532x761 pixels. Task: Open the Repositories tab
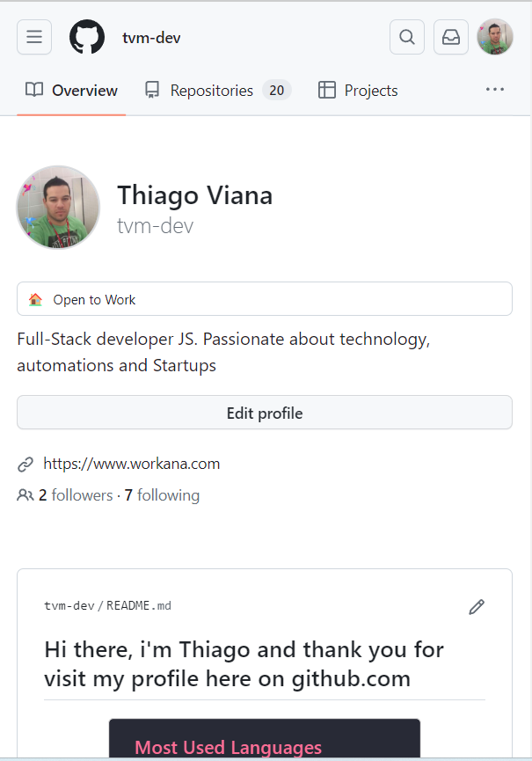(x=217, y=91)
